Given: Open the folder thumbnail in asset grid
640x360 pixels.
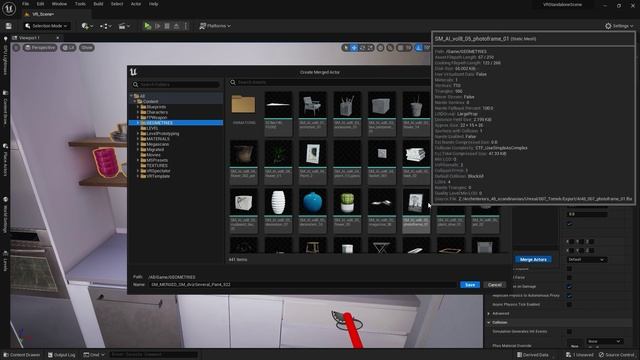Looking at the screenshot, I should tap(244, 105).
